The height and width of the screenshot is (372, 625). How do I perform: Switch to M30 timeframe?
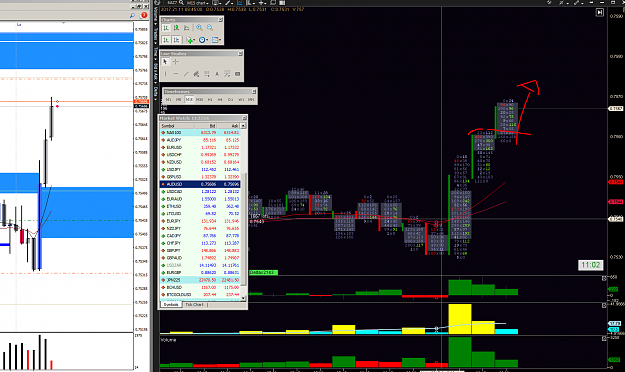pos(199,99)
